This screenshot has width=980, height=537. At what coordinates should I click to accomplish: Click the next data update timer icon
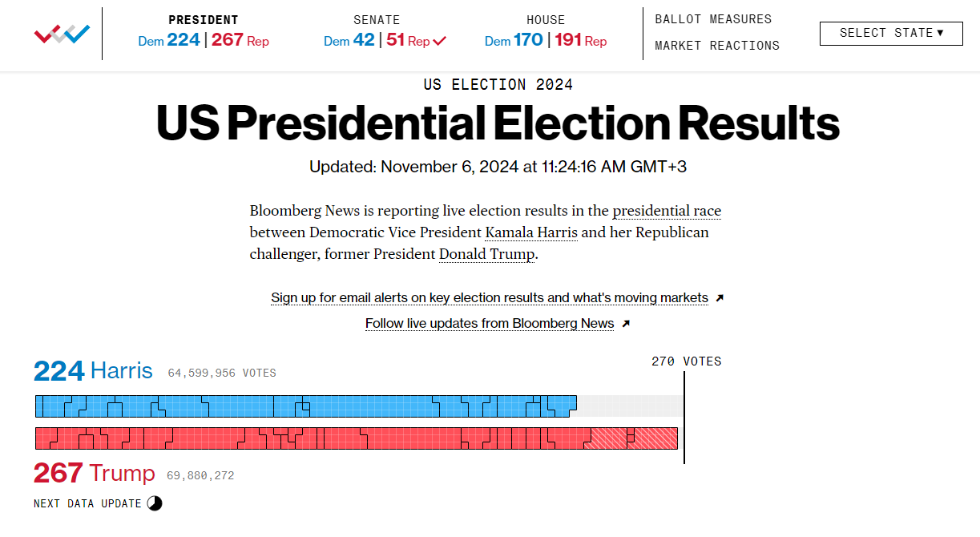[154, 503]
